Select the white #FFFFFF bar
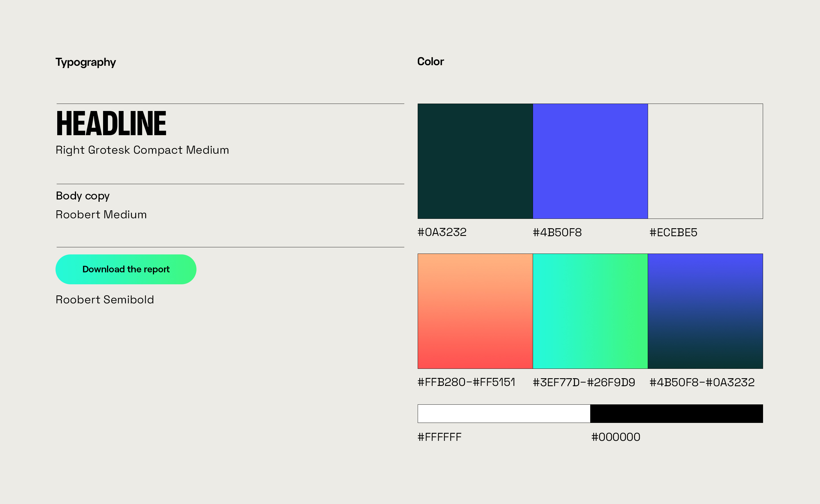820x504 pixels. point(504,414)
